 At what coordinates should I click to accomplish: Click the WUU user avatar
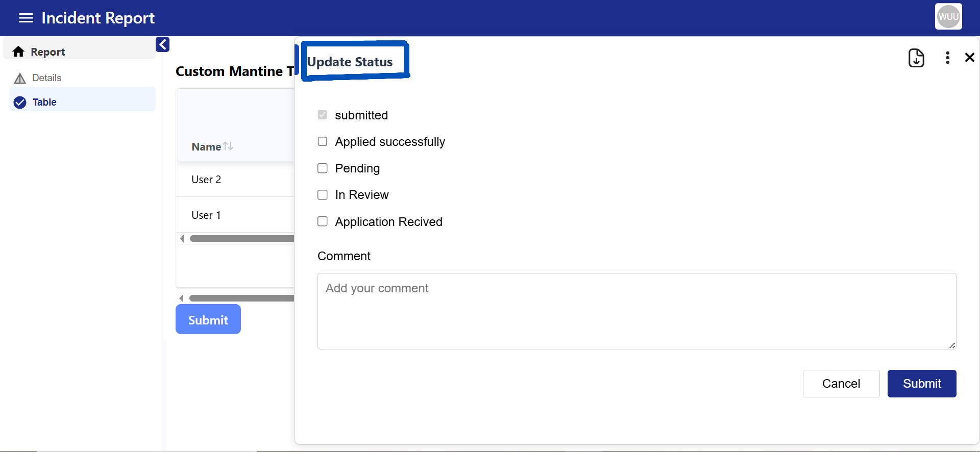pos(948,17)
